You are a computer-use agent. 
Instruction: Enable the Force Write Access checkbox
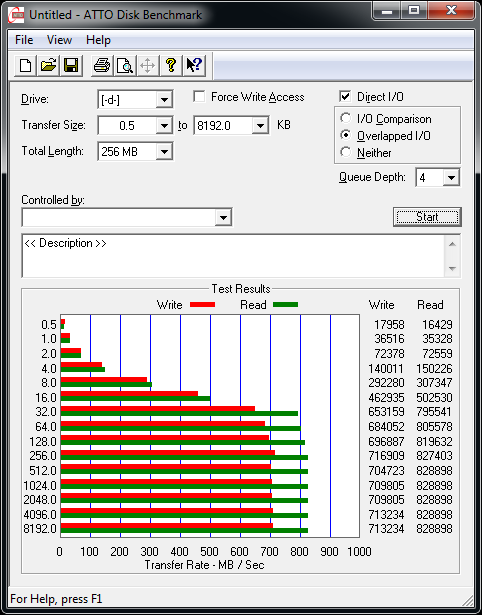(199, 97)
